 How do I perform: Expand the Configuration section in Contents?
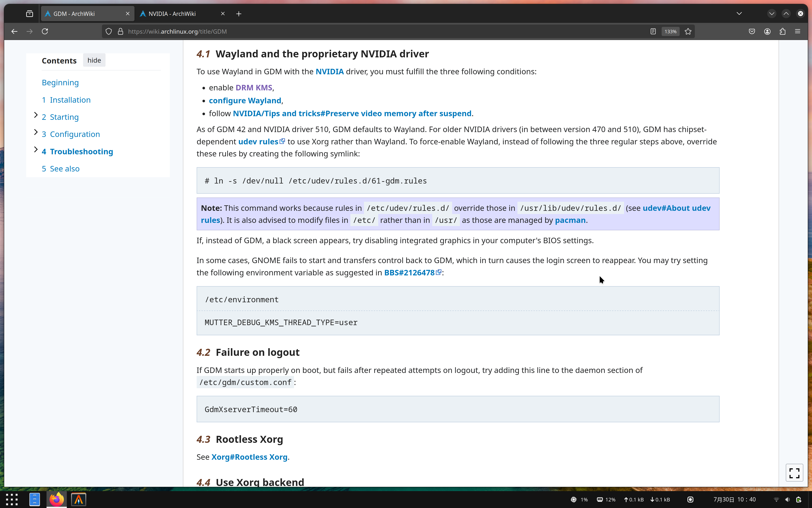click(36, 132)
